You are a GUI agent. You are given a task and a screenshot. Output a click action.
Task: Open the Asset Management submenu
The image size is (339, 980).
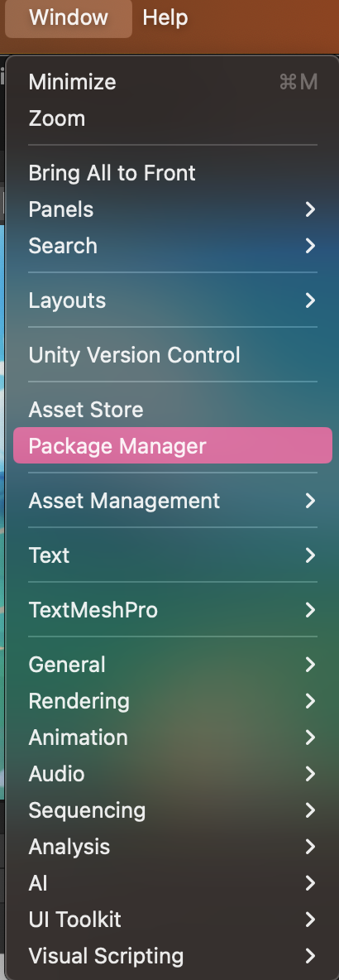[172, 501]
